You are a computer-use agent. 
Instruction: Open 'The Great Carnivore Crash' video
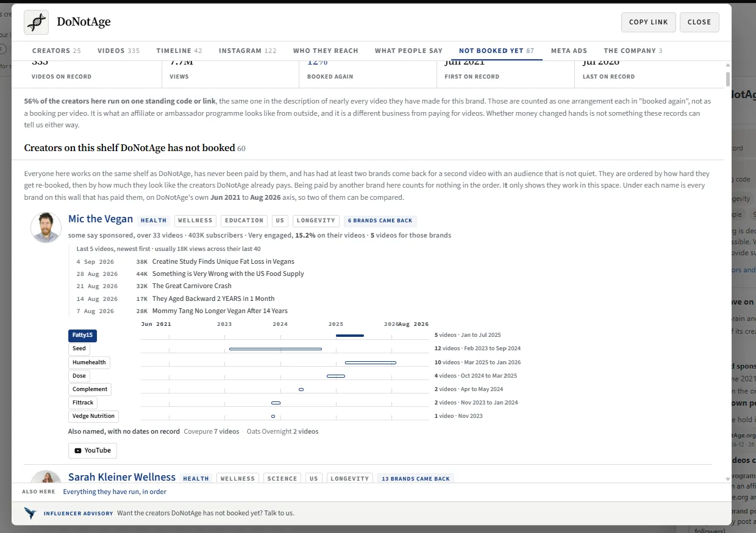(192, 286)
